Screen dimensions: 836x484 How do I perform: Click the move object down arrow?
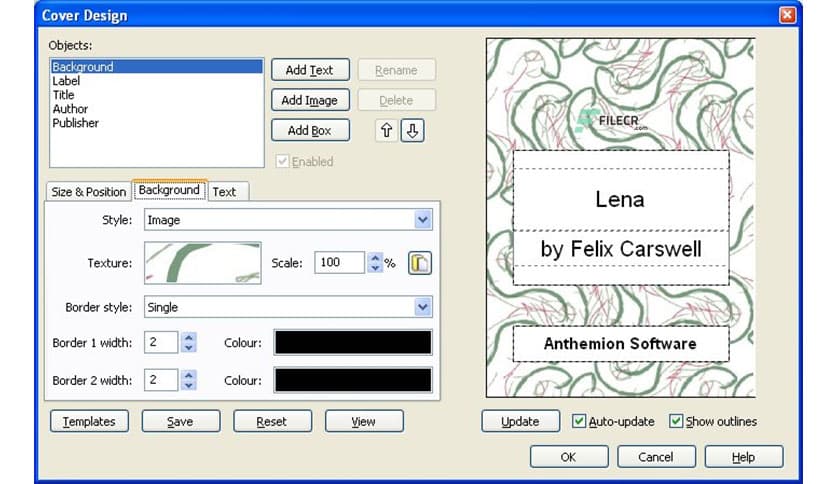411,131
